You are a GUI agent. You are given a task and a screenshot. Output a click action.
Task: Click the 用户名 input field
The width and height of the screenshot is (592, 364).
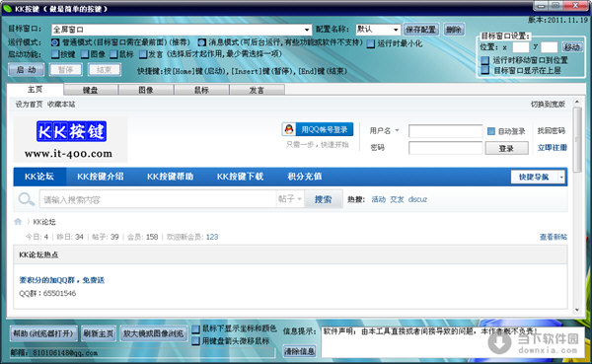tap(446, 131)
